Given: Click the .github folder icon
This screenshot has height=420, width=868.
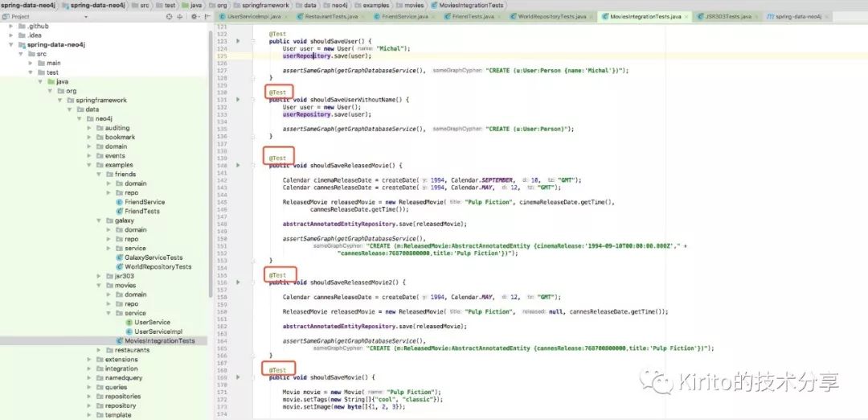Looking at the screenshot, I should pos(22,26).
